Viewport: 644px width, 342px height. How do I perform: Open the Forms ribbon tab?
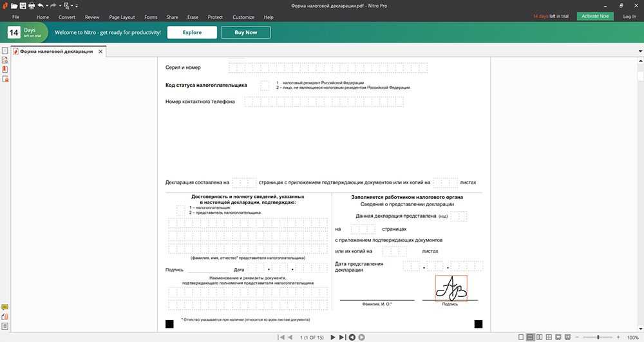pyautogui.click(x=151, y=17)
